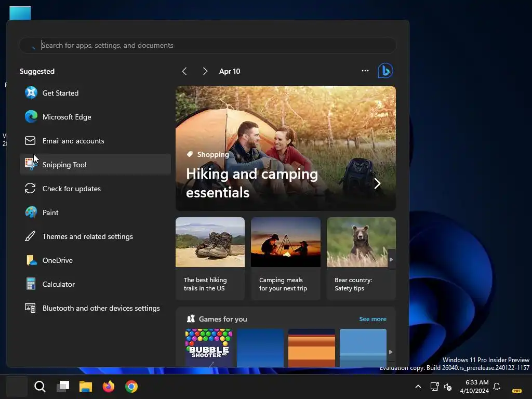
Task: Launch Firefox from the taskbar
Action: pos(109,387)
